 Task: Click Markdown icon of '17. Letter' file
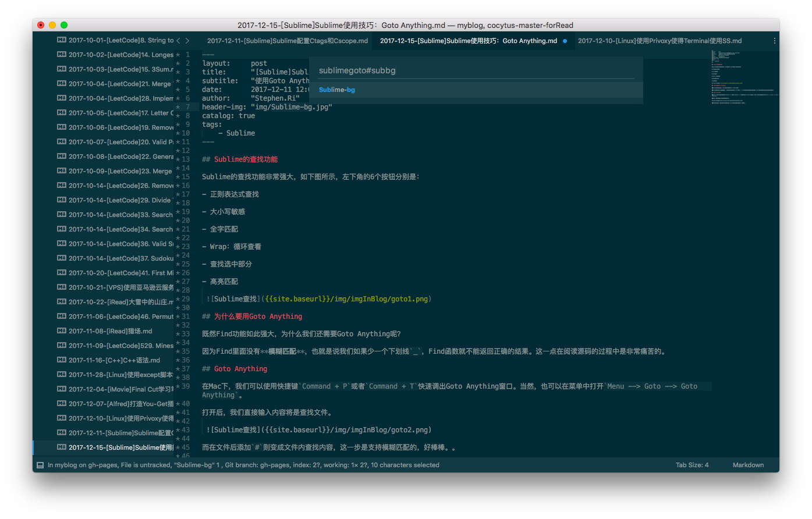click(61, 113)
